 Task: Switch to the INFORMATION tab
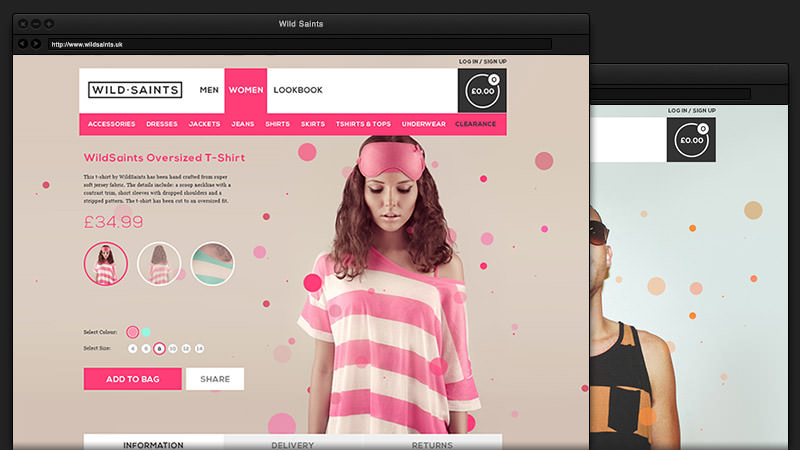click(154, 442)
